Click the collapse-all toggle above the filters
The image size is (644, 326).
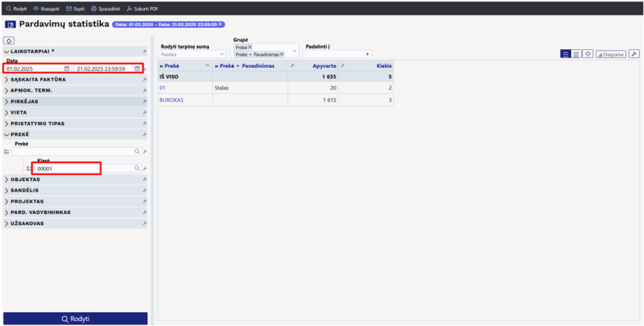coord(9,41)
